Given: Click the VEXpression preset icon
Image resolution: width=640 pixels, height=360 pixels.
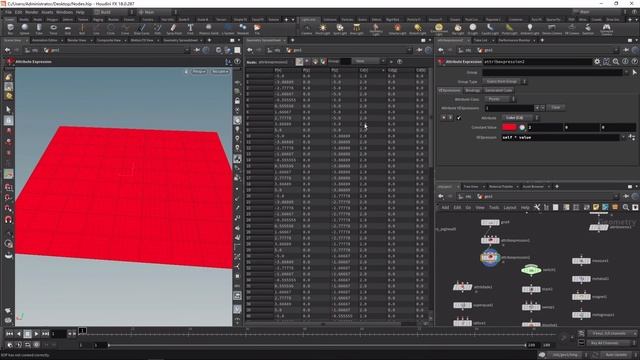Looking at the screenshot, I should pos(632,138).
